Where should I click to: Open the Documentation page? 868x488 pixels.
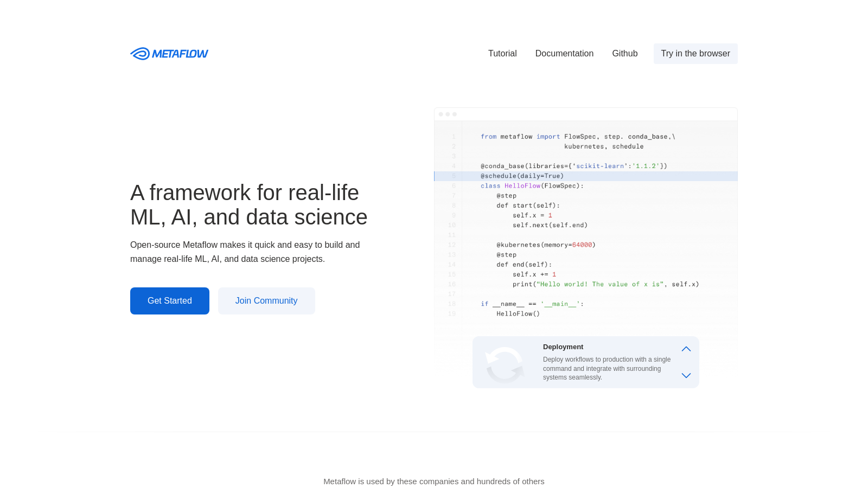coord(564,53)
